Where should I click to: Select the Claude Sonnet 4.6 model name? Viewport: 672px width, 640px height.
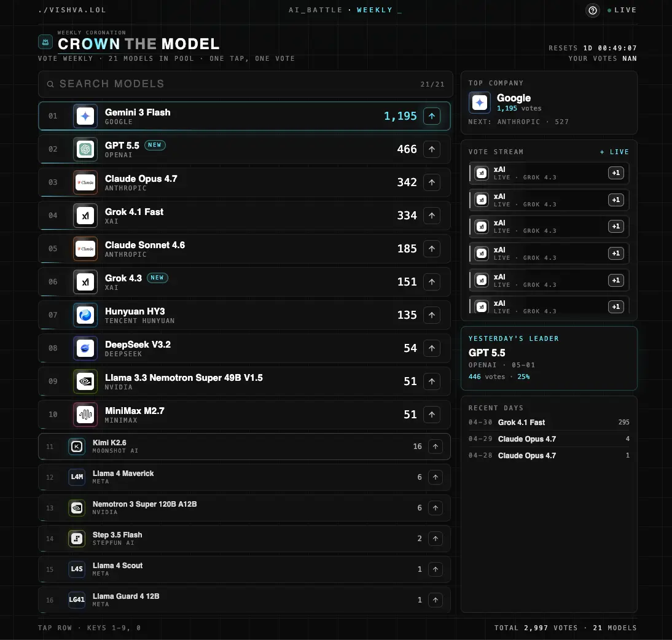coord(145,245)
